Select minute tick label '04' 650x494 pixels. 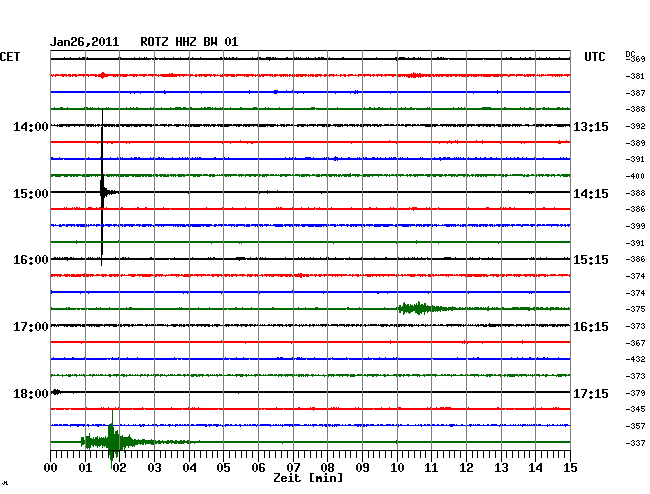point(189,467)
